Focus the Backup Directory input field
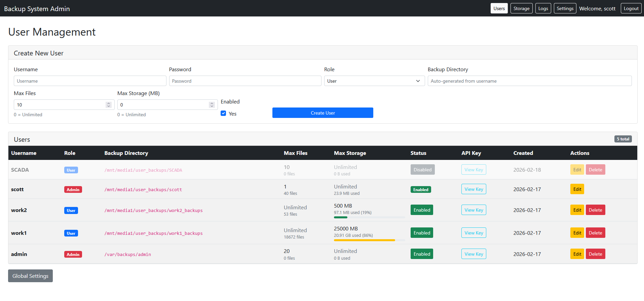 pyautogui.click(x=530, y=81)
